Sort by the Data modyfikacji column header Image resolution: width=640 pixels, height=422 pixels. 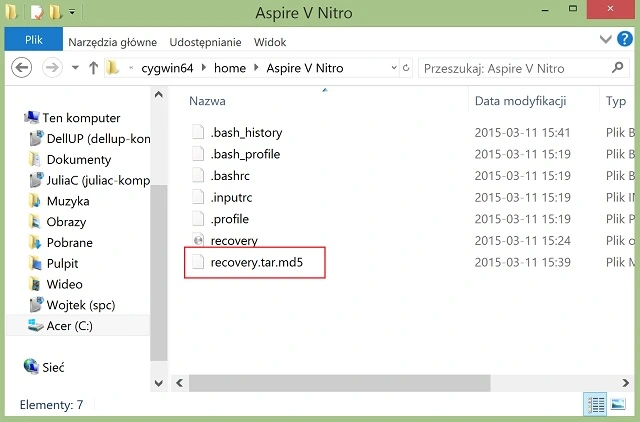click(x=520, y=101)
